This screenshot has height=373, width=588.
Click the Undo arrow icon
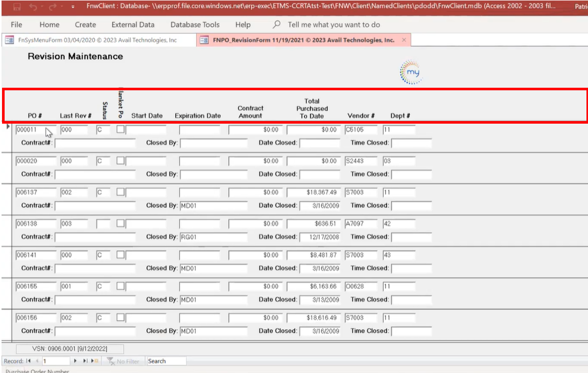click(x=34, y=7)
